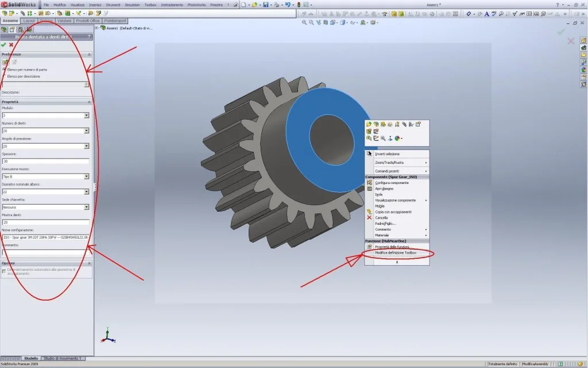Open the Strumenti menu
Viewport: 588px width, 368px height.
click(113, 5)
